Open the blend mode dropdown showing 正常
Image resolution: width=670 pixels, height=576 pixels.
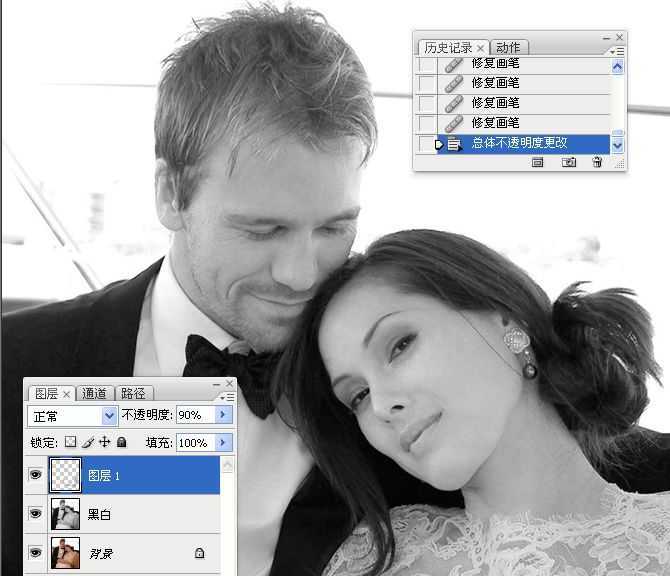(x=72, y=416)
